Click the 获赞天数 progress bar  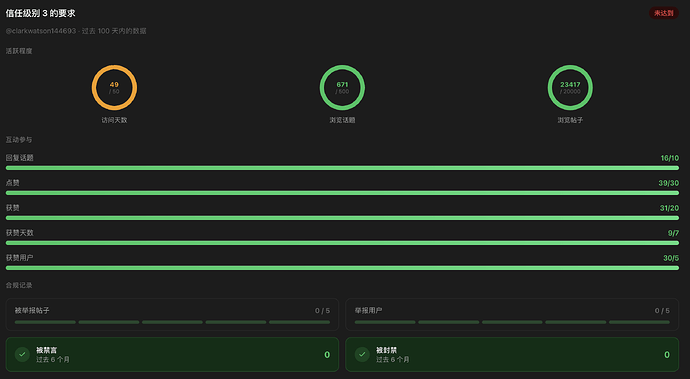click(x=342, y=243)
